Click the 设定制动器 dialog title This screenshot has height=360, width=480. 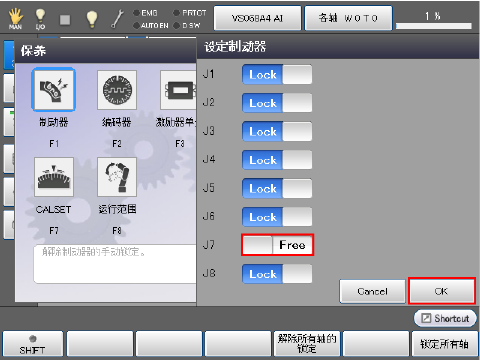[x=235, y=47]
